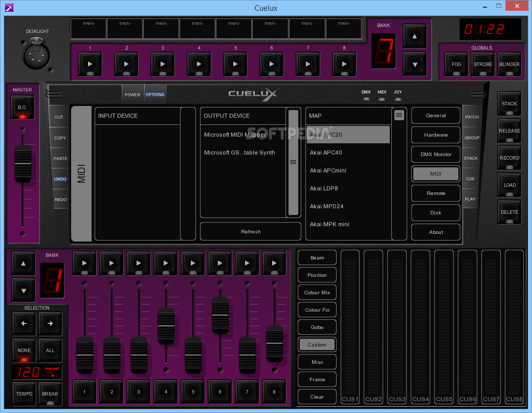
Task: Toggle the NONE selection button
Action: click(24, 351)
